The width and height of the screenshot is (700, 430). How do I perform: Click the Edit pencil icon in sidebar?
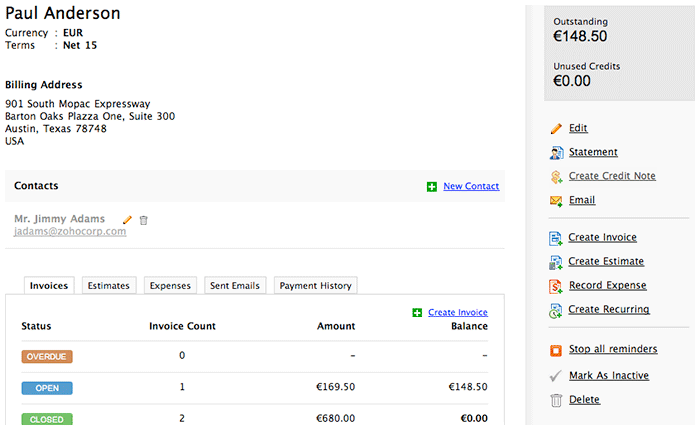(x=556, y=129)
